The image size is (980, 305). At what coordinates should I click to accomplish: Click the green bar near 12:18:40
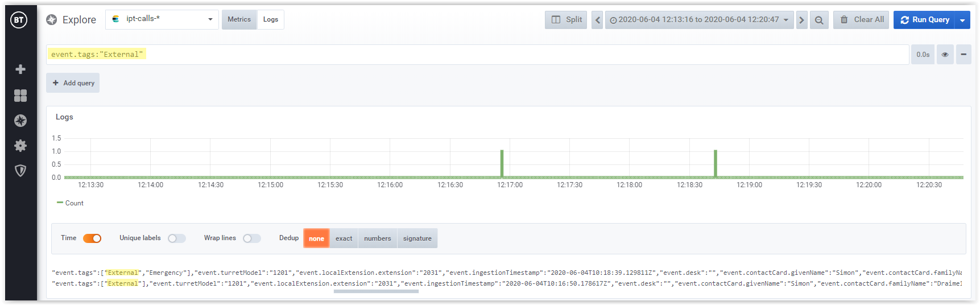716,164
